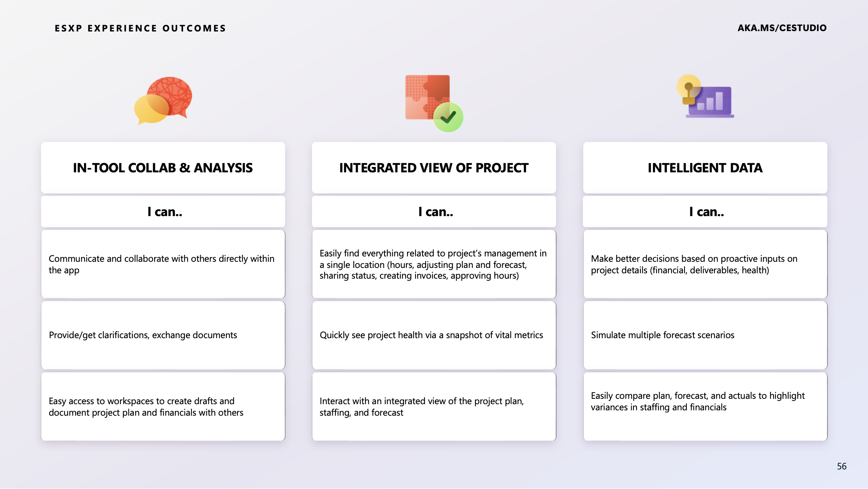Select the 'Simulate multiple forecast scenarios' card
Viewport: 868px width, 489px height.
point(705,335)
